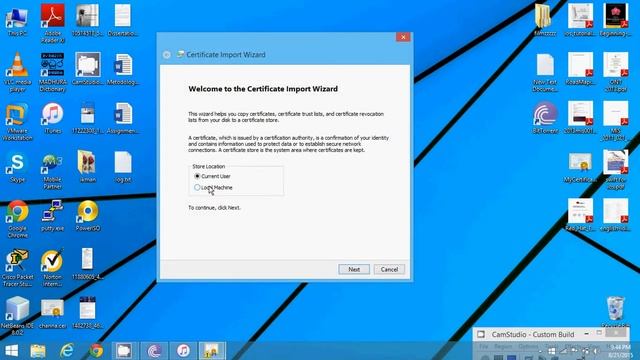Select the iaman archive icon
The height and width of the screenshot is (360, 640).
click(x=87, y=167)
